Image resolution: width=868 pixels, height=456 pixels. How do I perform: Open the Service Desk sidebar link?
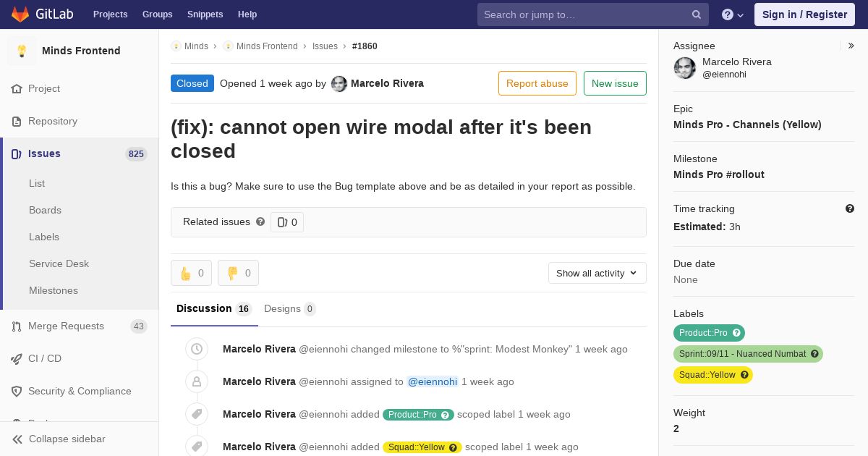[x=59, y=263]
